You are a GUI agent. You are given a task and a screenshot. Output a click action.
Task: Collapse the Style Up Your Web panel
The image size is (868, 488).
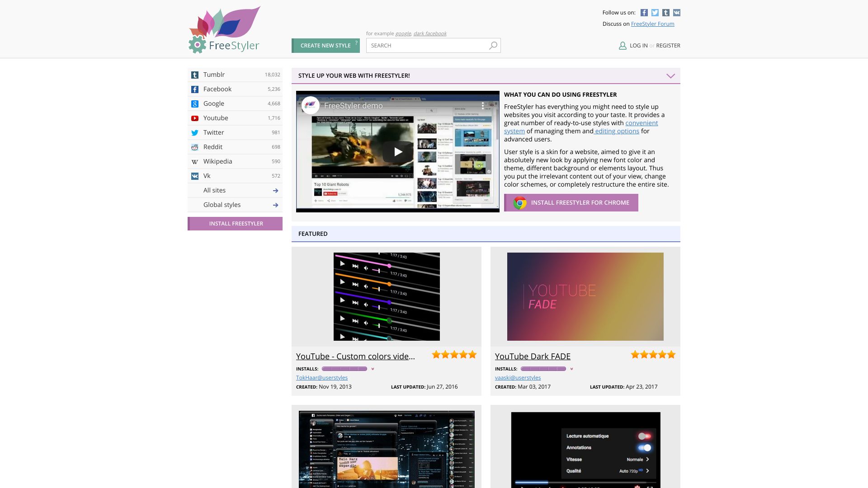[670, 76]
